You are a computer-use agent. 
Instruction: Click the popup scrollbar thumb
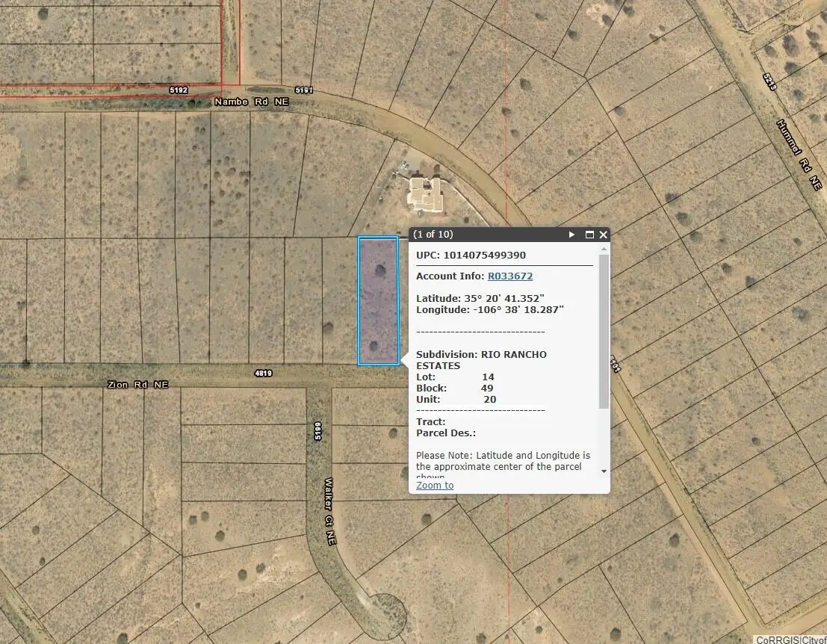(x=604, y=332)
